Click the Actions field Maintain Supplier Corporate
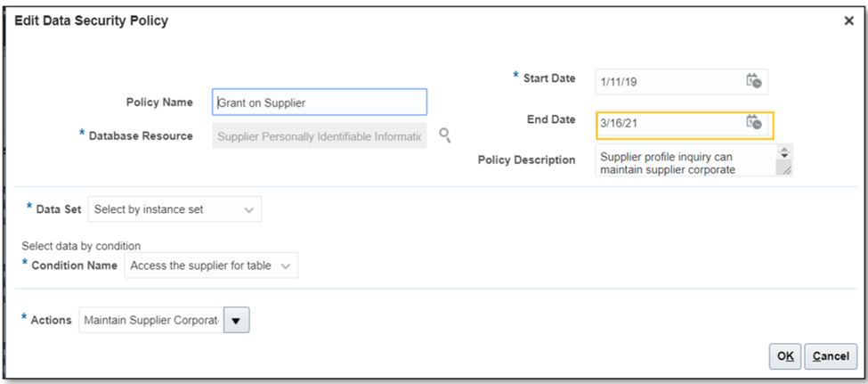 point(151,320)
